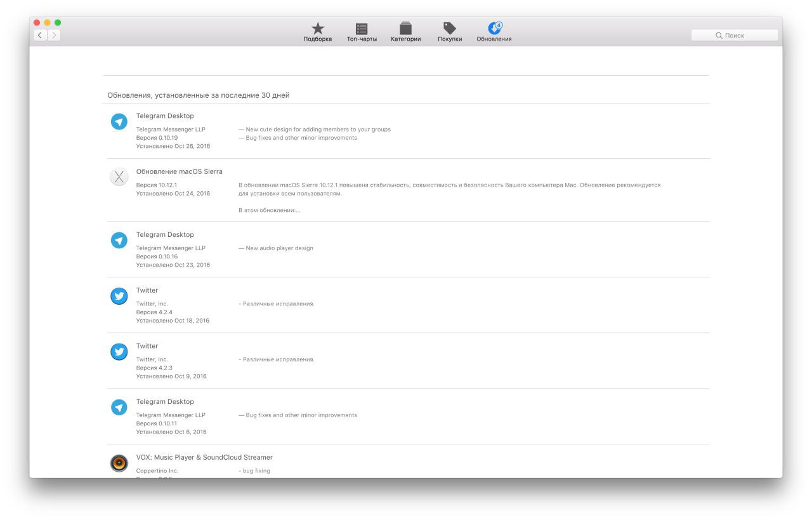Click 'Различные исправления.' in the 4.2.3 row
This screenshot has width=812, height=520.
pyautogui.click(x=277, y=359)
